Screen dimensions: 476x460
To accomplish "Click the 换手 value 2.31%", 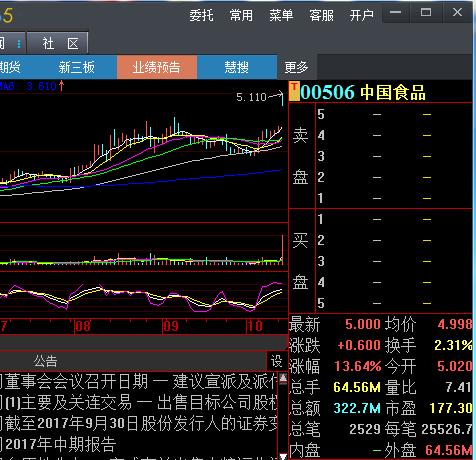I will coord(453,345).
